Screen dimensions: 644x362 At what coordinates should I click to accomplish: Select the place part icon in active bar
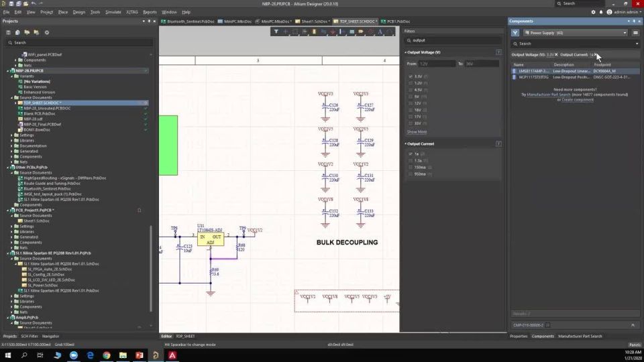pyautogui.click(x=314, y=32)
